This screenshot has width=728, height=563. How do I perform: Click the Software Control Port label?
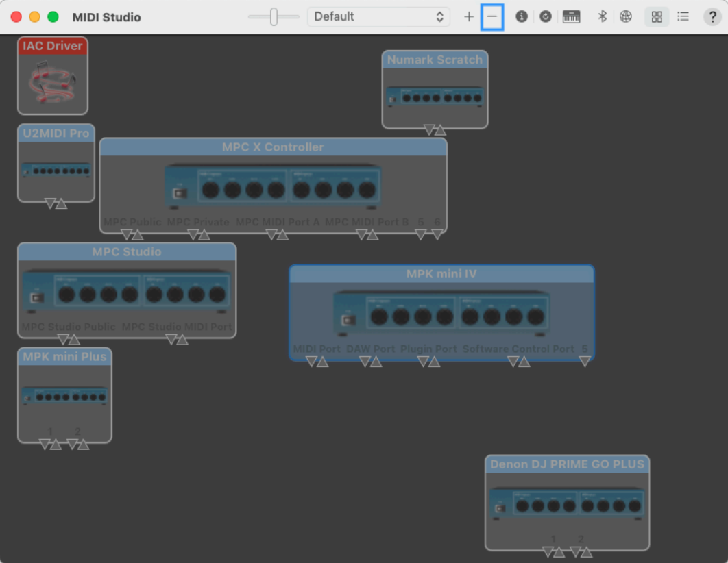point(518,349)
